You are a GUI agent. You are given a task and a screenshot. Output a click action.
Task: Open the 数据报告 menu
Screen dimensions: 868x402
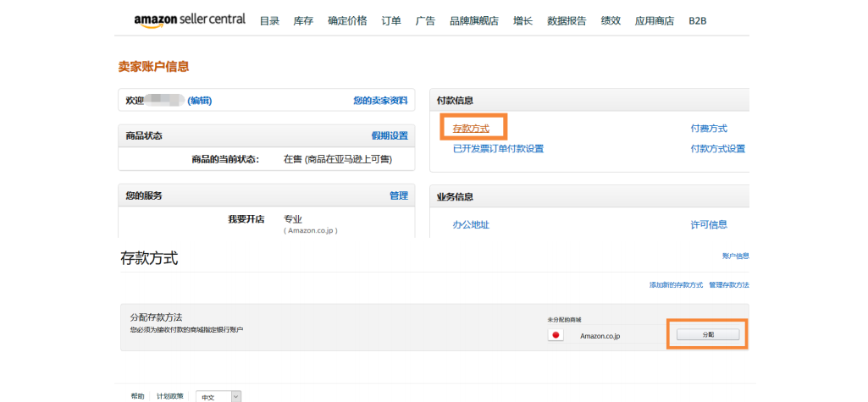click(567, 21)
